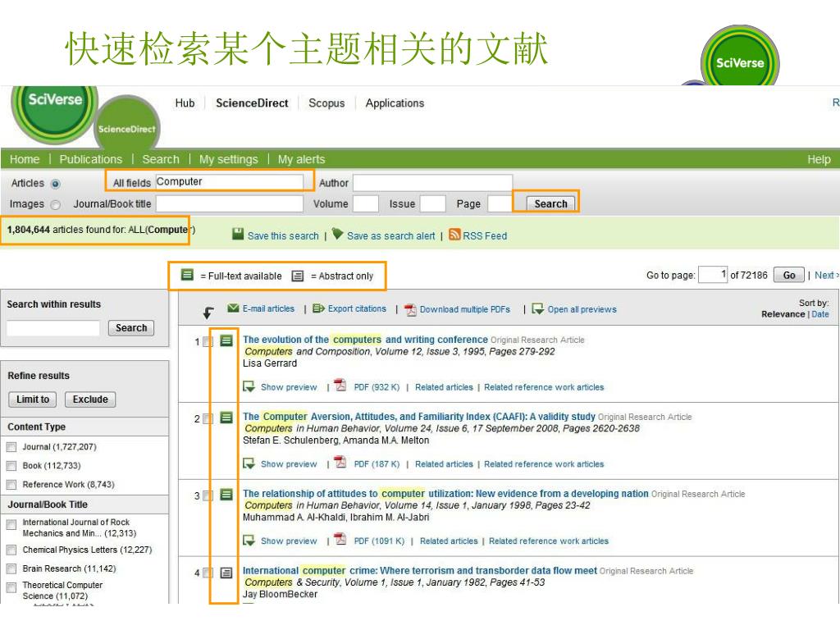The height and width of the screenshot is (630, 840).
Task: Go to Home in green menu bar
Action: pos(25,159)
